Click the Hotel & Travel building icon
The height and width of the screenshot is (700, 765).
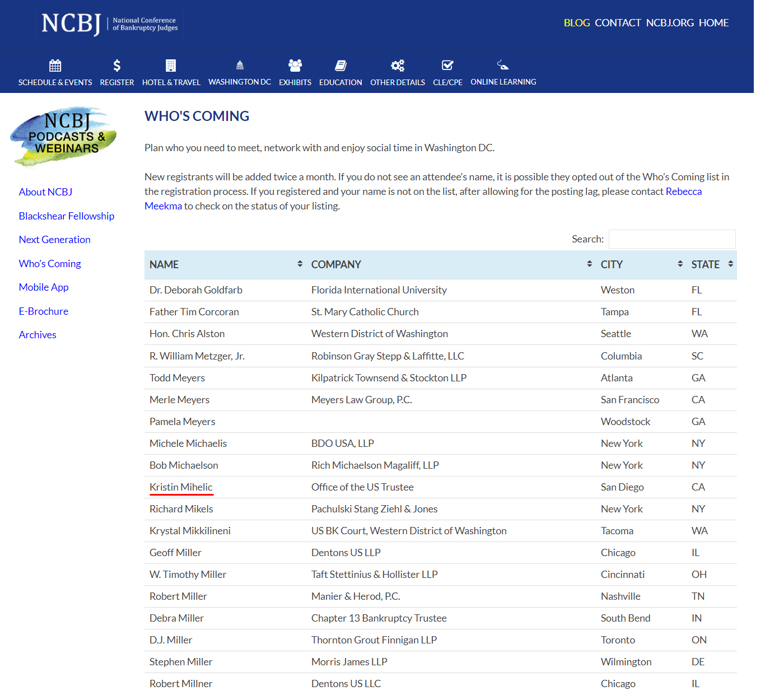tap(171, 66)
